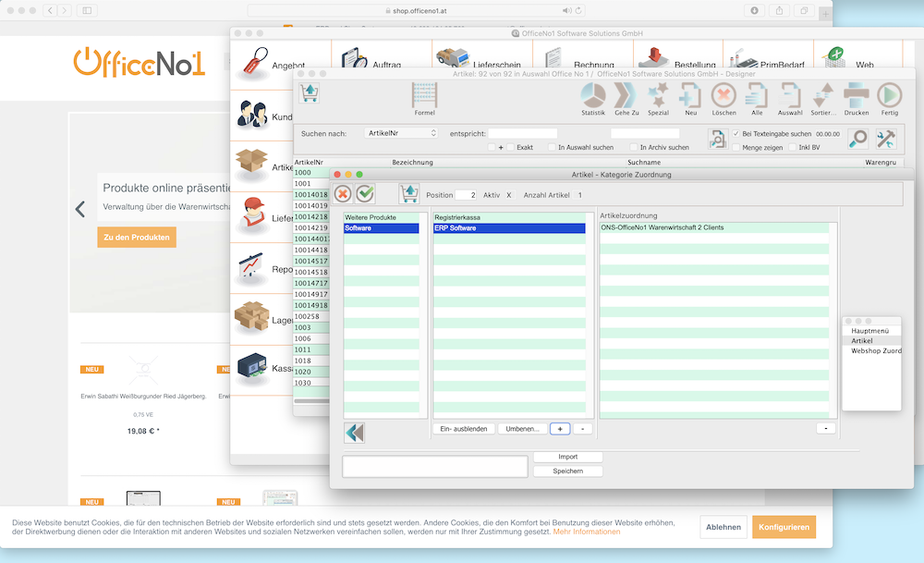Open the Auftrag module icon
Viewport: 924px width, 563px height.
point(354,59)
